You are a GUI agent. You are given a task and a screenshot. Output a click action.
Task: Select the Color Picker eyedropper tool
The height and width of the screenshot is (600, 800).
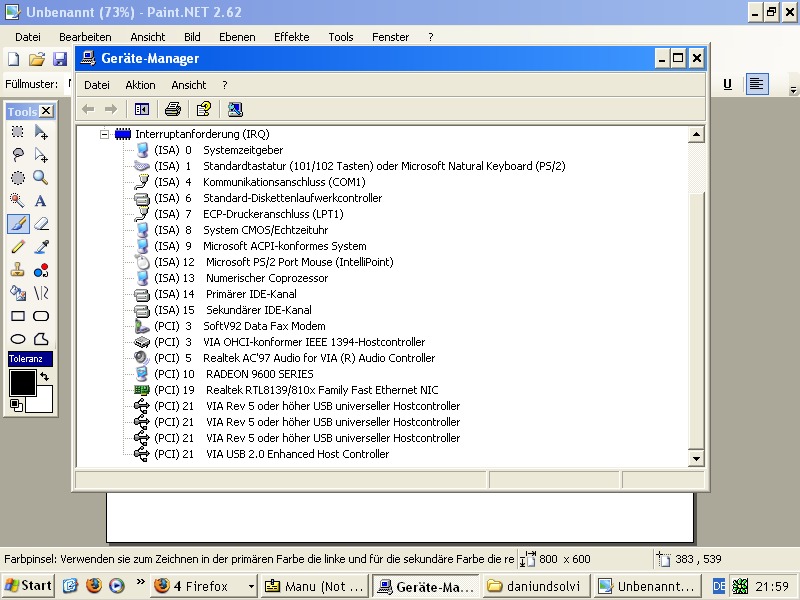click(x=41, y=247)
